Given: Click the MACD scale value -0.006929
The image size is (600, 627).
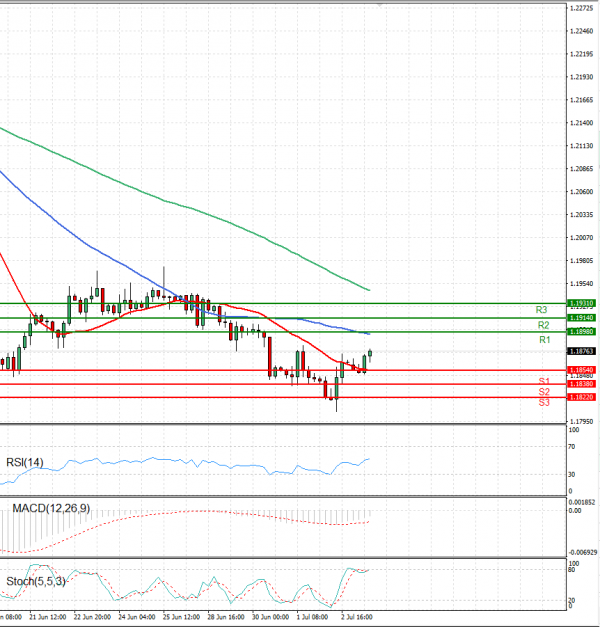Looking at the screenshot, I should pos(583,552).
